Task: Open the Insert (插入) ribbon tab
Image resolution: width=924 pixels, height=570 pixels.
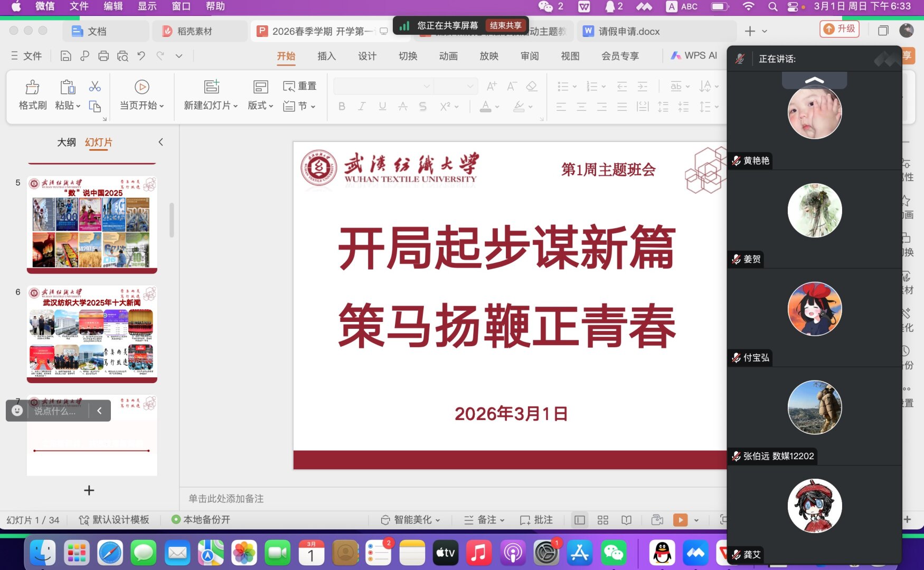Action: [326, 56]
